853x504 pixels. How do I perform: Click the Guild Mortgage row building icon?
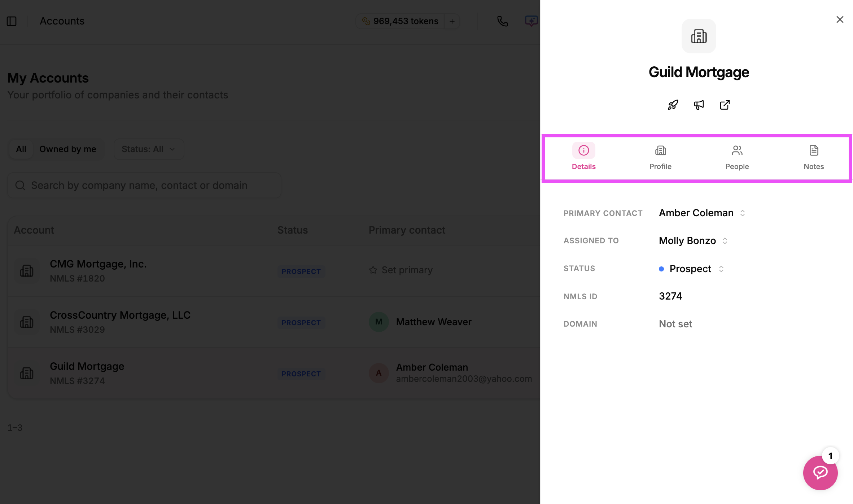(x=27, y=373)
